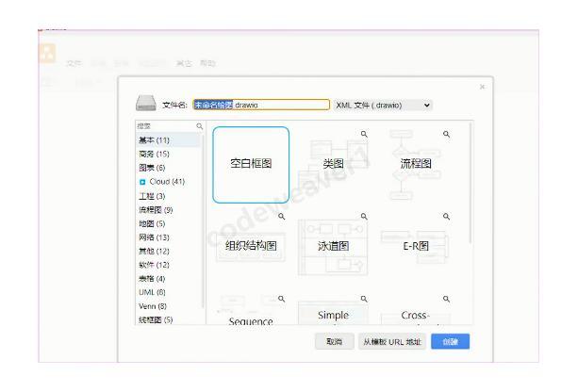Preview the 泳道图 template with its magnifier
The height and width of the screenshot is (392, 578).
[364, 217]
